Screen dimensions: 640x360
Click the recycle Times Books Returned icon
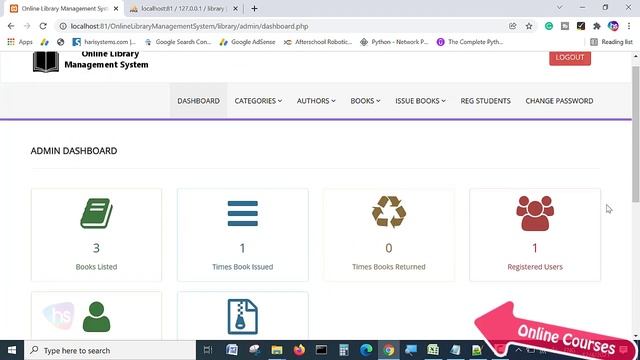(389, 212)
